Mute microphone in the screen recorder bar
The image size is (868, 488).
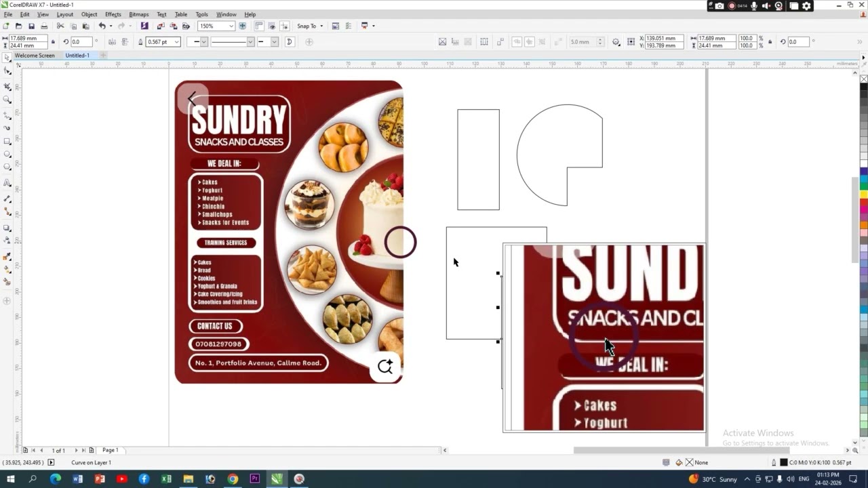click(754, 5)
